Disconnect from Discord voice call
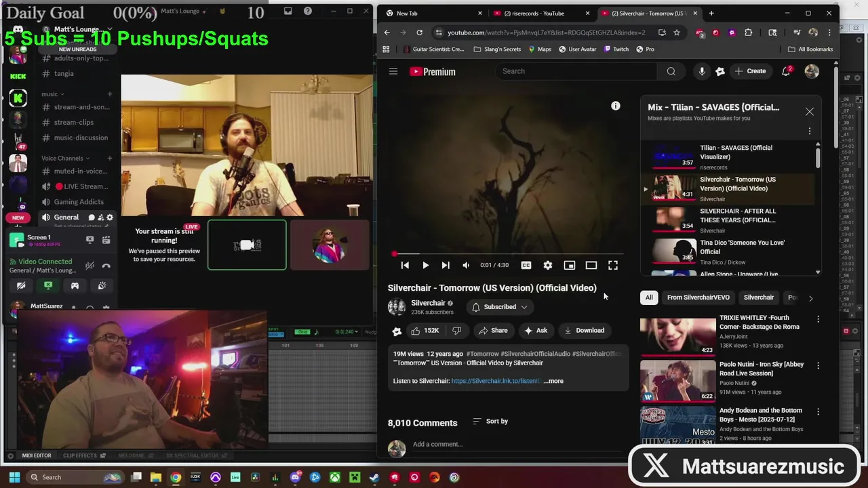This screenshot has height=488, width=868. (106, 266)
